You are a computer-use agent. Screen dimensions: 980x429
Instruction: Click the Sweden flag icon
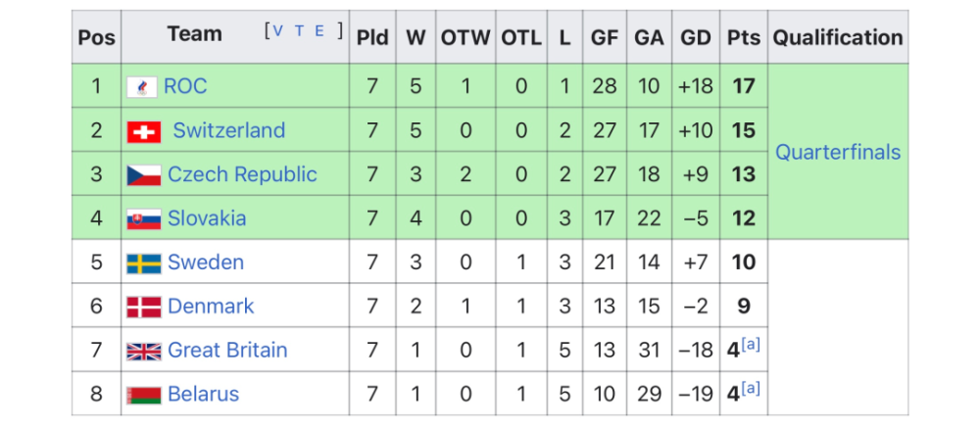tap(143, 263)
